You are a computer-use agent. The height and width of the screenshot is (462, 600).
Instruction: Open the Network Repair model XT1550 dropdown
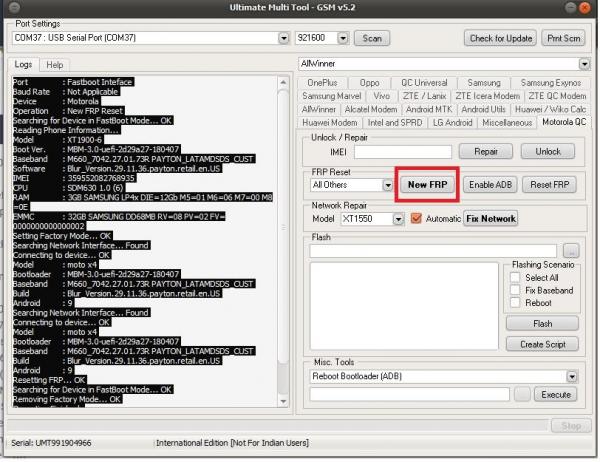coord(398,219)
